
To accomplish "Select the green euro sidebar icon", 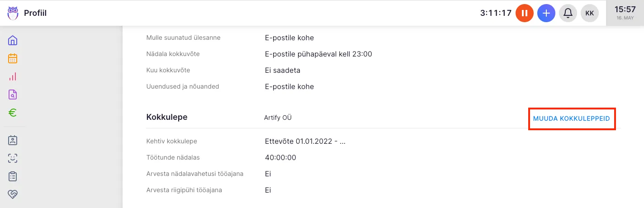I will click(x=13, y=113).
